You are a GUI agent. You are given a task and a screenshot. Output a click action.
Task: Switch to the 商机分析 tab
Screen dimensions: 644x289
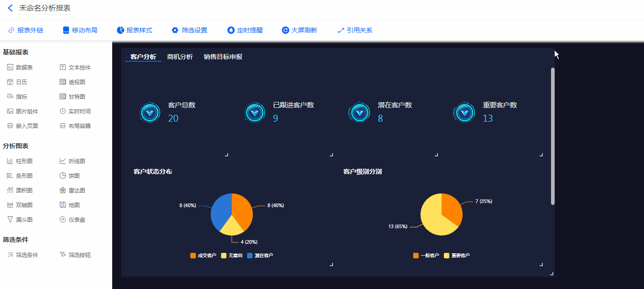(x=180, y=57)
